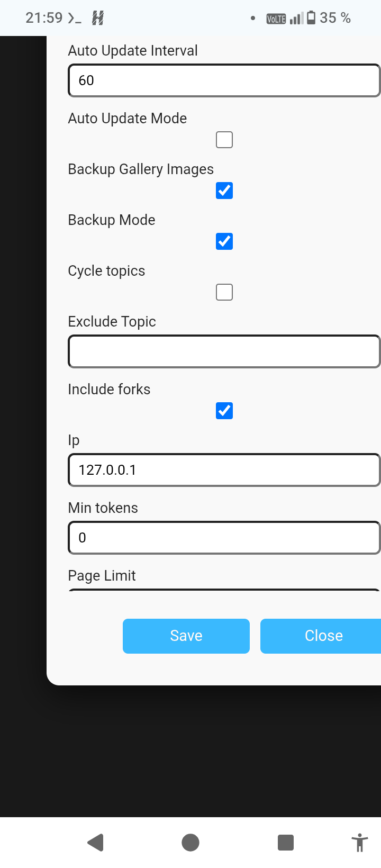Enable the Auto Update Mode checkbox
Screen dimensions: 381x868
(x=224, y=140)
